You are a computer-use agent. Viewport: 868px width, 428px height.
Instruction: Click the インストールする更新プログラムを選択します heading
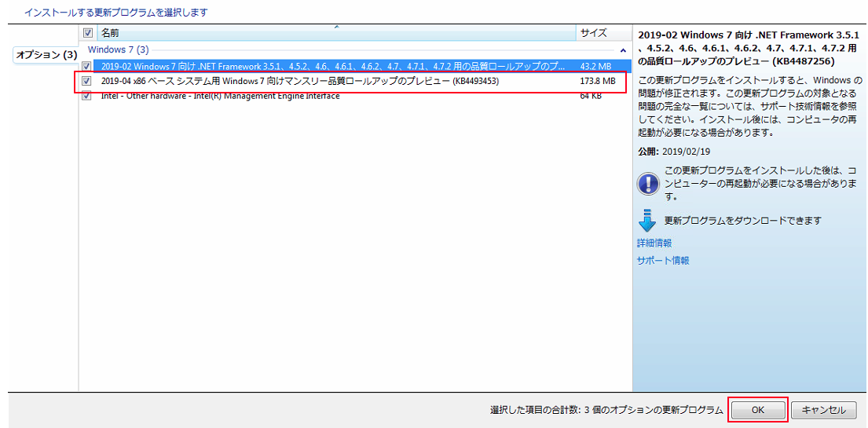tap(115, 12)
